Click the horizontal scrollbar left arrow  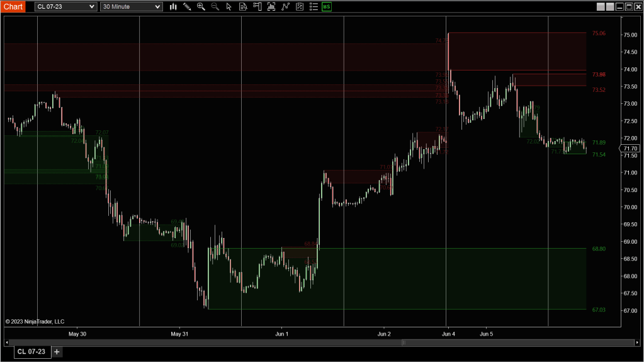tap(8, 342)
